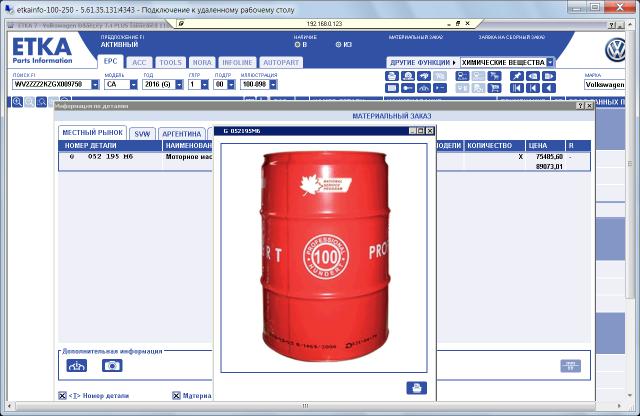Toggle the 'Номер детали' checkbox

[x=62, y=396]
